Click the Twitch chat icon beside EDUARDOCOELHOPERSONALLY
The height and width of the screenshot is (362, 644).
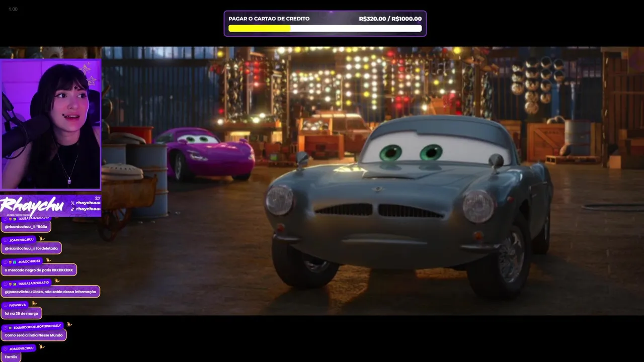point(5,327)
